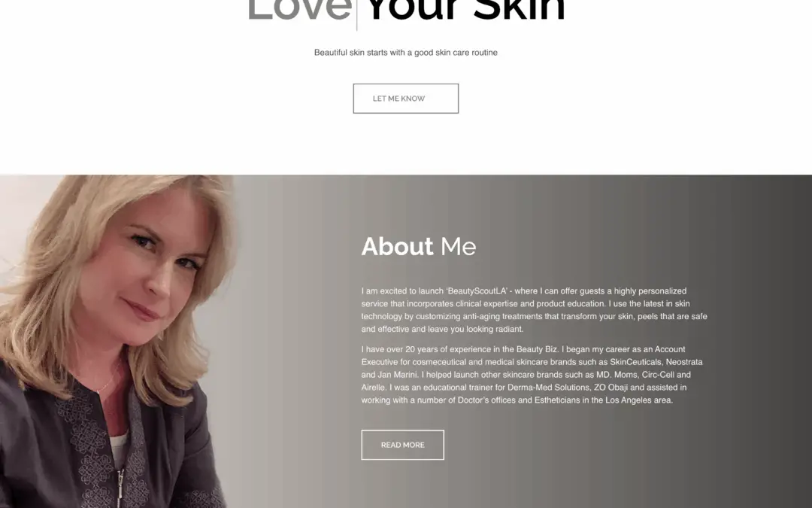Click the Jan Marini brand mention
Viewport: 812px width, 508px height.
[x=397, y=374]
